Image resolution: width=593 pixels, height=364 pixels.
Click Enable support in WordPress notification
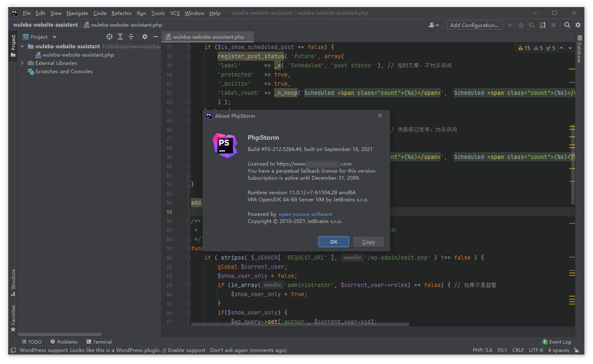coord(186,350)
